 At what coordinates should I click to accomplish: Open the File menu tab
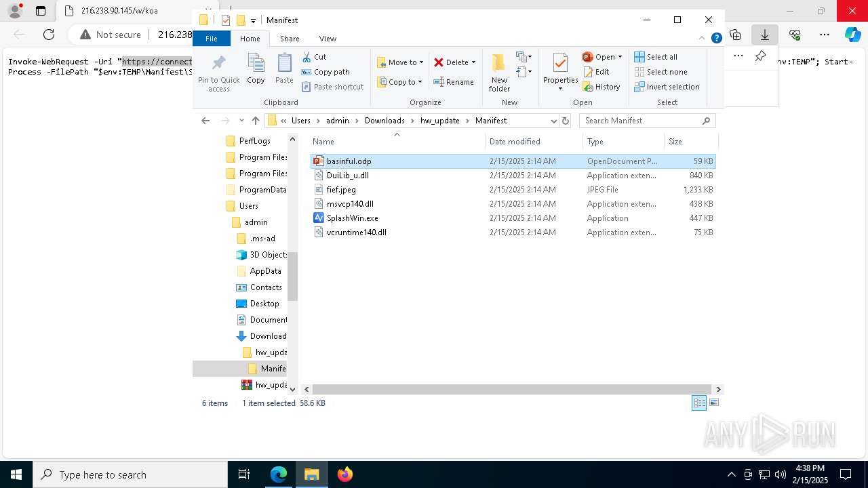point(212,39)
